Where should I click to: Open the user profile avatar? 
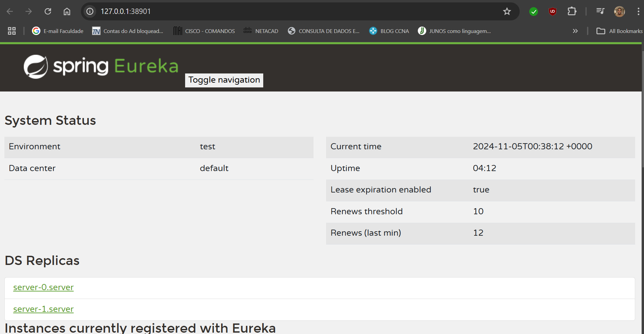click(620, 12)
